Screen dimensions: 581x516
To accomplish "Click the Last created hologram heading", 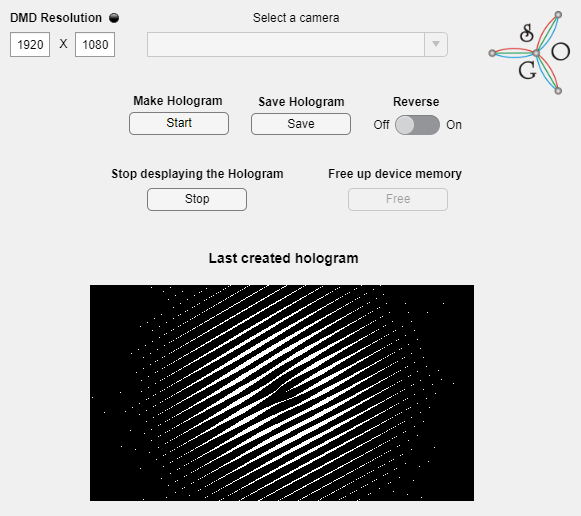I will tap(283, 258).
